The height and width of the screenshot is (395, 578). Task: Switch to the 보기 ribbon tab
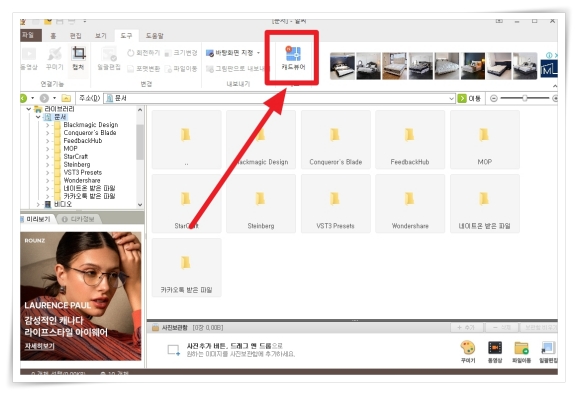click(101, 35)
